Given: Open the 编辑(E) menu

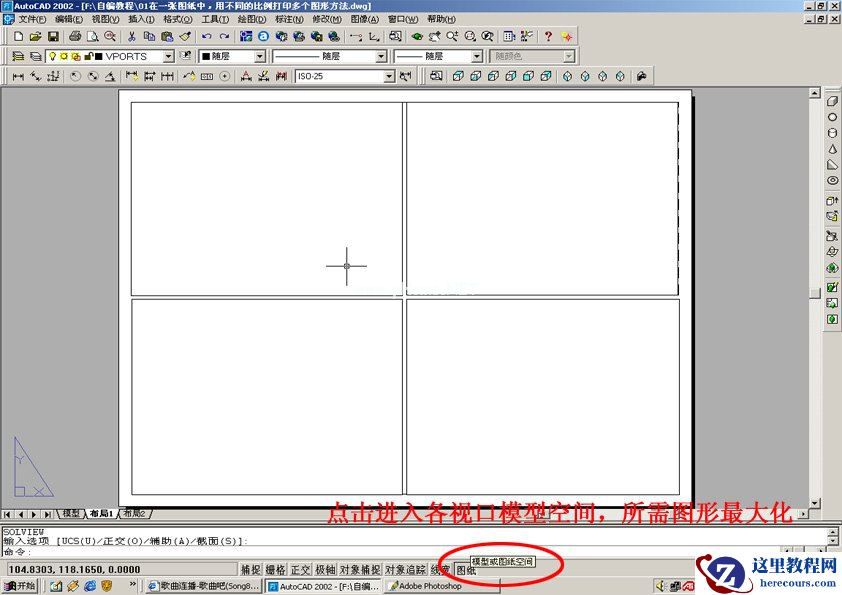Looking at the screenshot, I should pyautogui.click(x=69, y=19).
